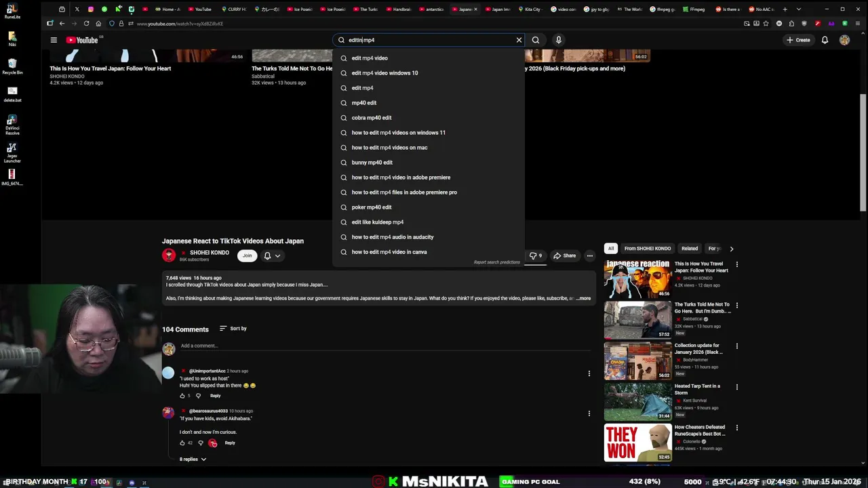Open the RuneLite desktop shortcut

(12, 12)
